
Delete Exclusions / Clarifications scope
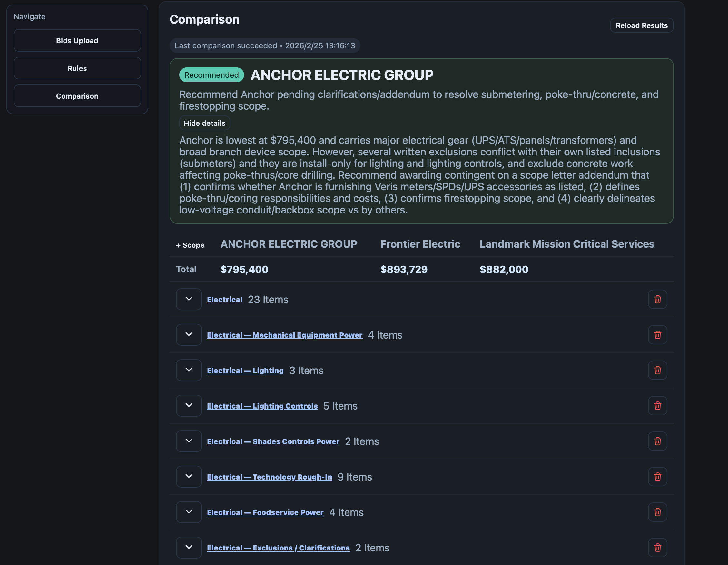pos(657,547)
